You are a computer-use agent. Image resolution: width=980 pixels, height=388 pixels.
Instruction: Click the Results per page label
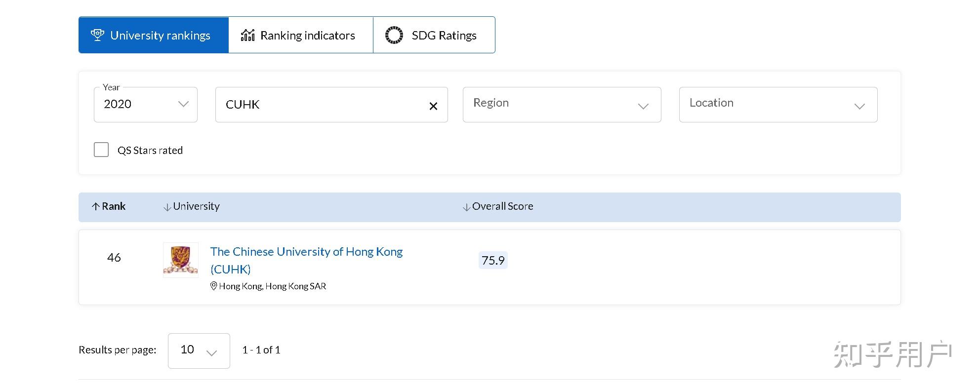118,350
